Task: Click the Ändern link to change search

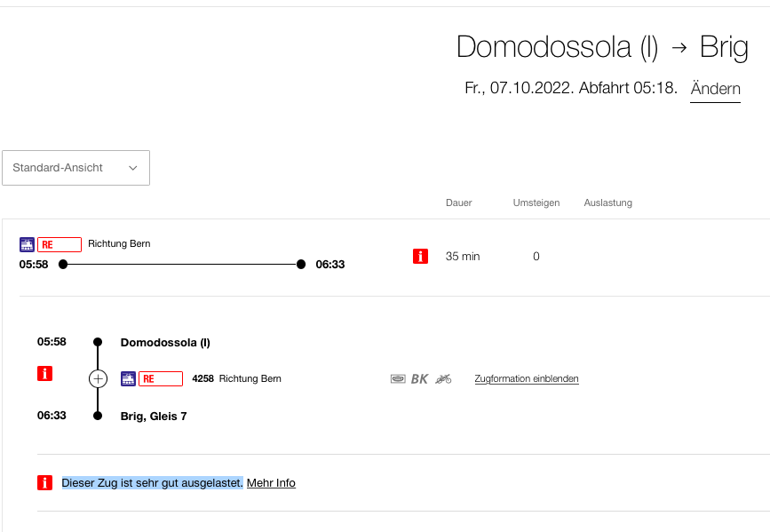Action: tap(716, 89)
